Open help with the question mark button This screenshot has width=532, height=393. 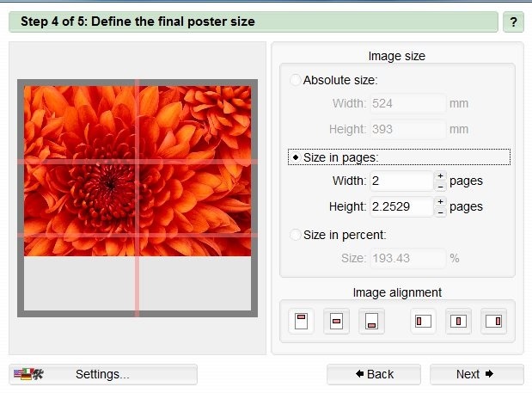point(513,21)
